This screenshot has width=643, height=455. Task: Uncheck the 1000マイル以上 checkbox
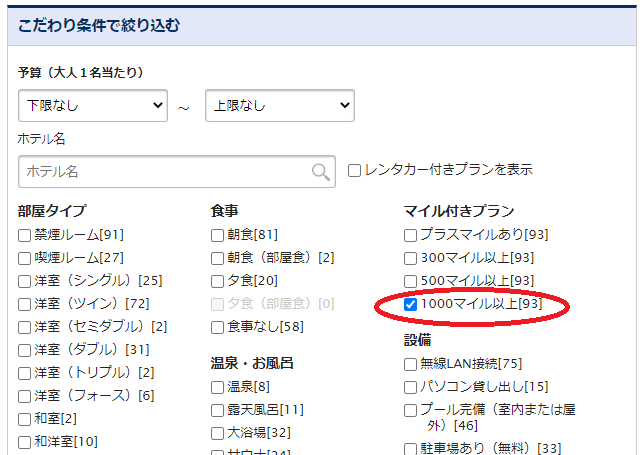[411, 304]
